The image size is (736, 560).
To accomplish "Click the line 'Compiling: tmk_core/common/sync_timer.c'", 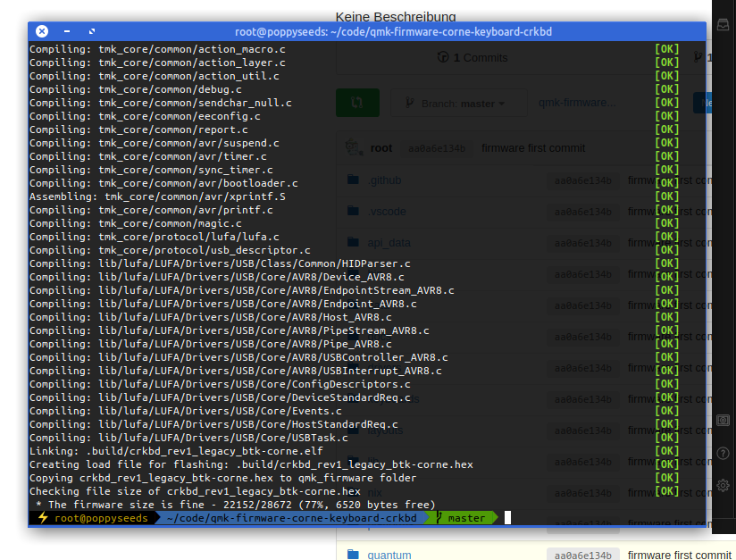I will pos(151,170).
